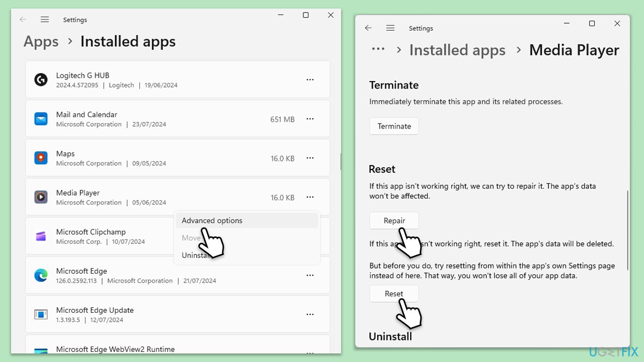
Task: Click the Microsoft Clipchamp app icon
Action: click(41, 236)
